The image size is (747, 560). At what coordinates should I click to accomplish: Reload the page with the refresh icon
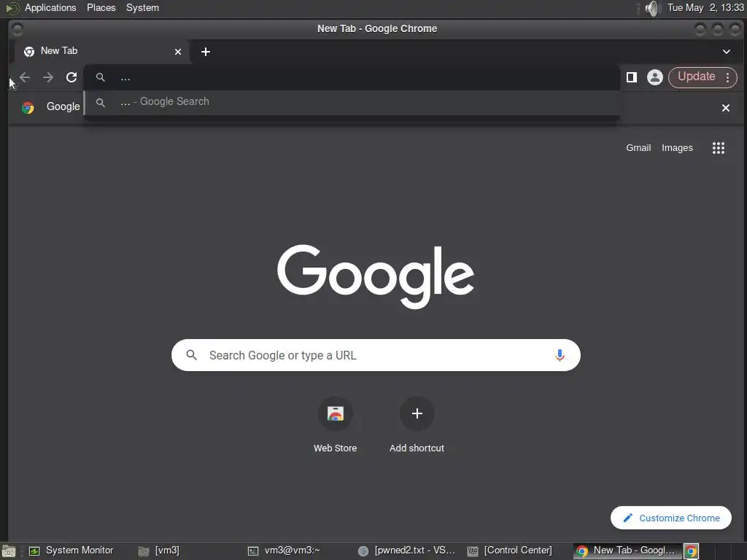pos(71,77)
